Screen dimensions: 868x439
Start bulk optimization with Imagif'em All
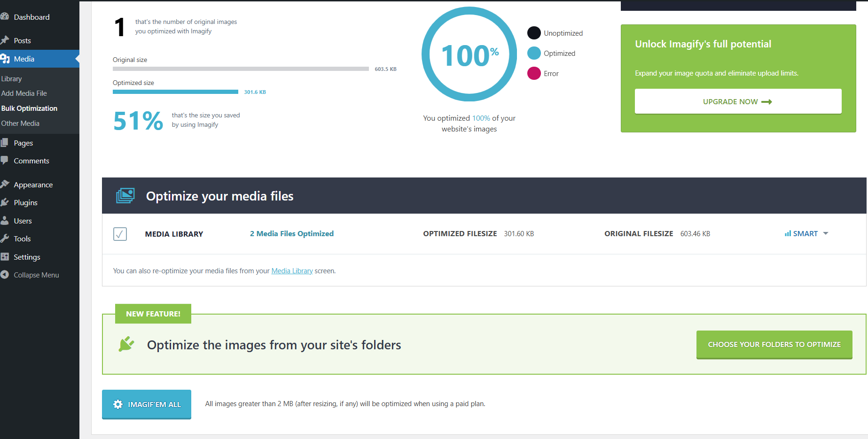[147, 404]
